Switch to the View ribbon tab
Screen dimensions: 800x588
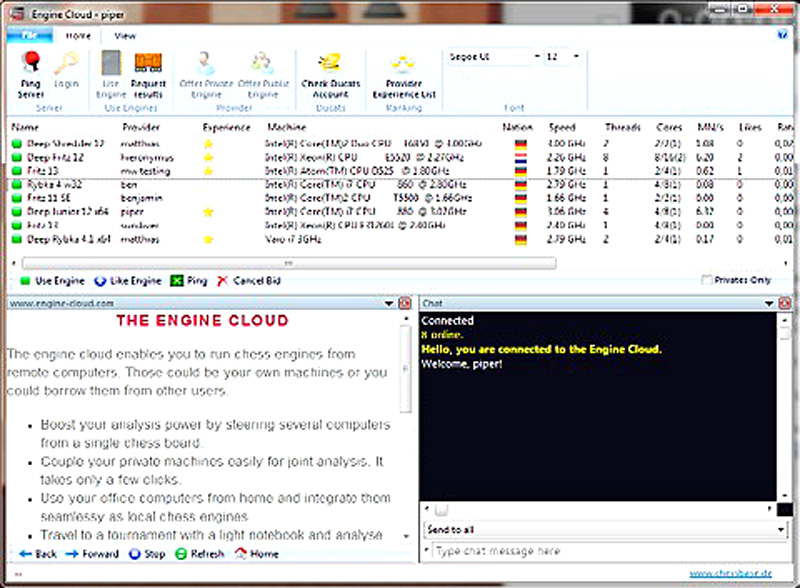point(125,36)
